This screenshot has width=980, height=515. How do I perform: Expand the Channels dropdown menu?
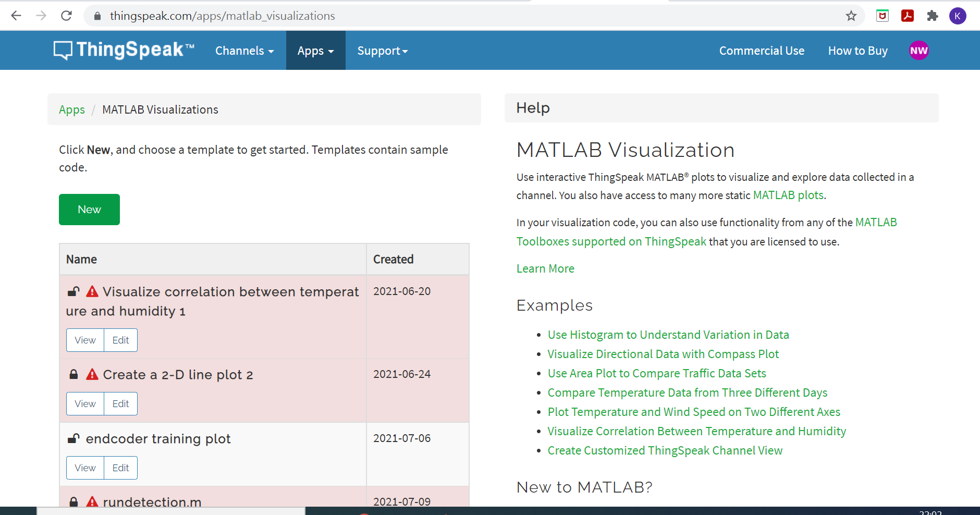tap(244, 51)
